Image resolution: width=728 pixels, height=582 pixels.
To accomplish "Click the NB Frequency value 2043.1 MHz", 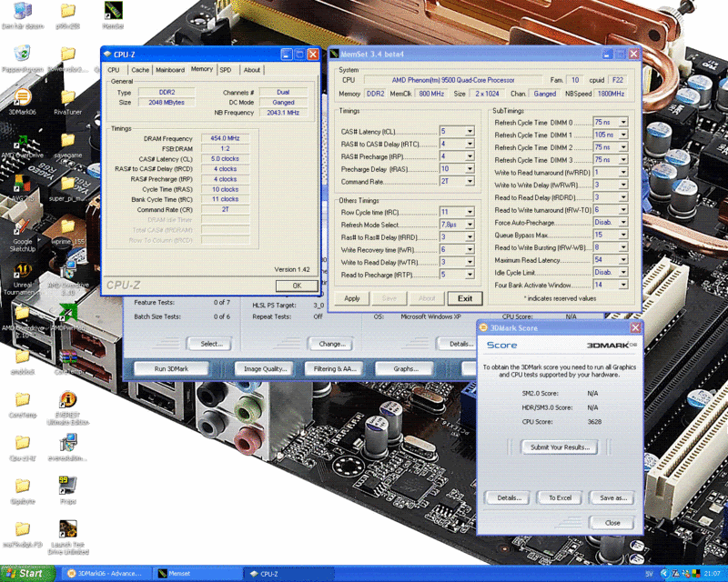I will 283,113.
